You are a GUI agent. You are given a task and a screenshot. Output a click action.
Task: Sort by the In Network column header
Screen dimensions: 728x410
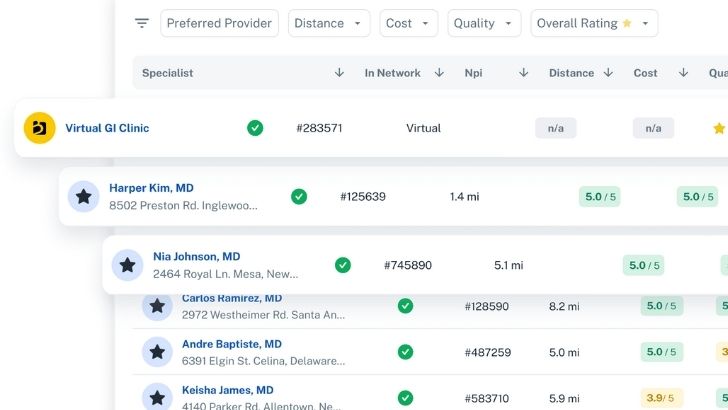[392, 73]
